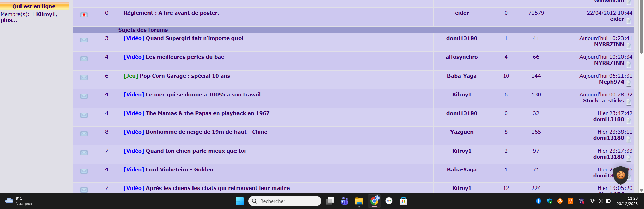Open Microsoft Teams from the taskbar
The height and width of the screenshot is (209, 644).
pyautogui.click(x=344, y=201)
